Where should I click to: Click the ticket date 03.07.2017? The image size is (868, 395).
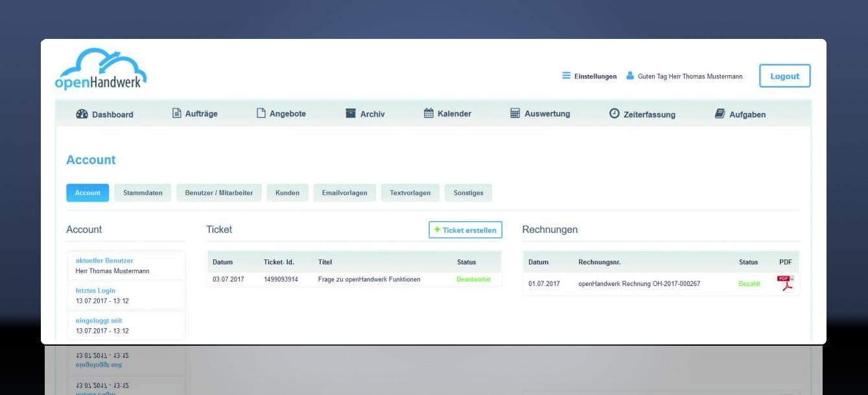point(228,280)
